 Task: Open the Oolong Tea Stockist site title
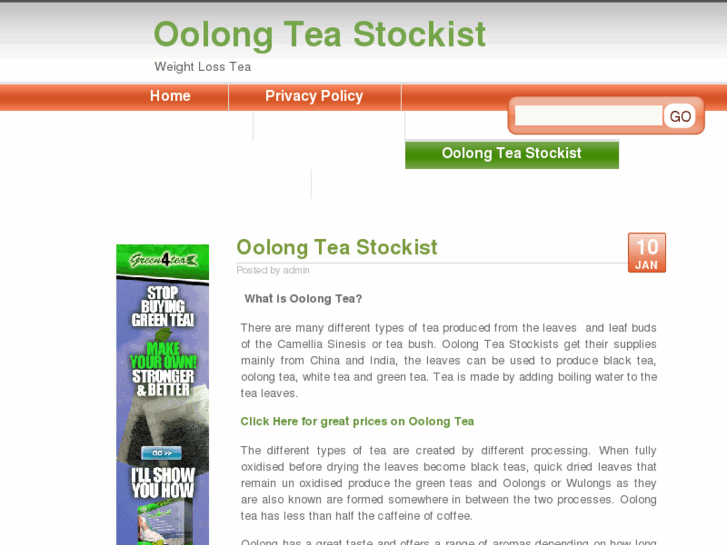point(319,34)
